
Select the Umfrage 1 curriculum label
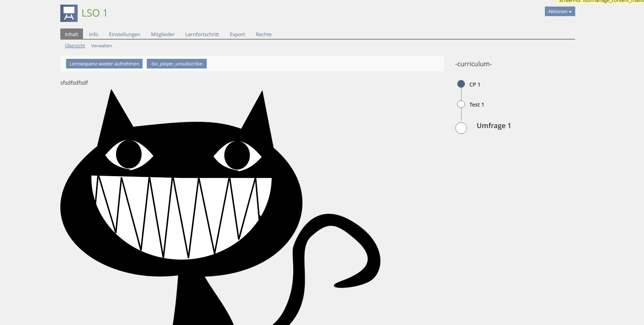click(494, 126)
